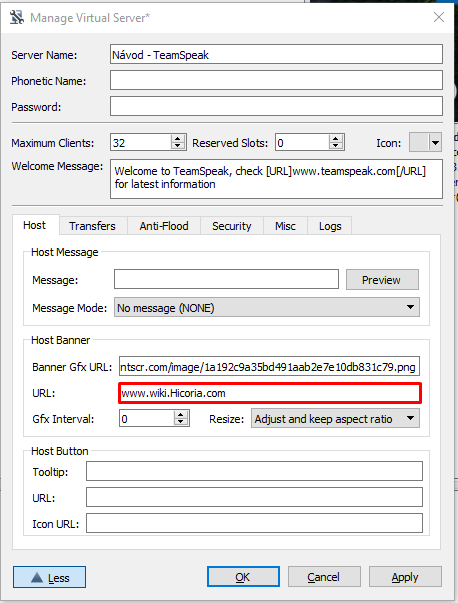The image size is (458, 603).
Task: Confirm changes with OK
Action: pos(243,576)
